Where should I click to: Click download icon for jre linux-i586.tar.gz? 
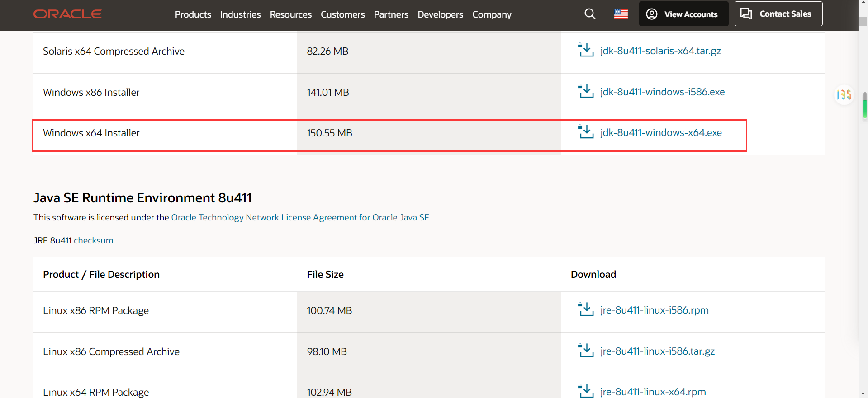pyautogui.click(x=586, y=351)
